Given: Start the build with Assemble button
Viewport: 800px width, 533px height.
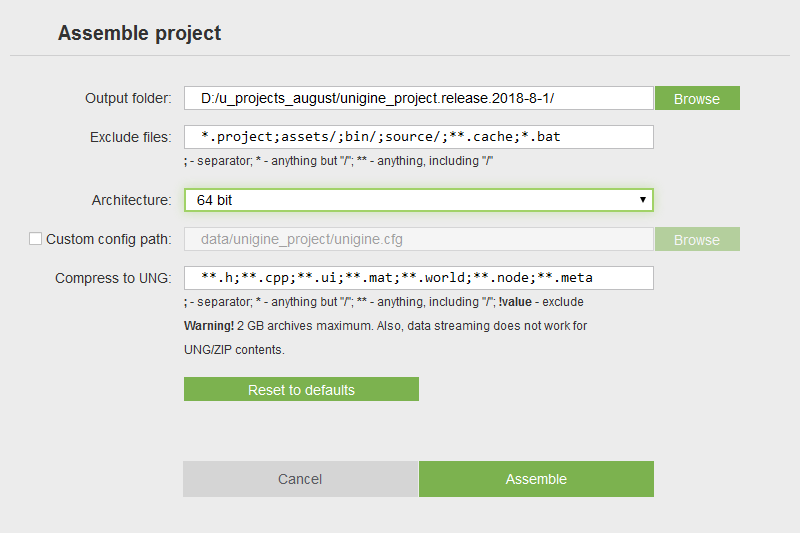Looking at the screenshot, I should 536,479.
